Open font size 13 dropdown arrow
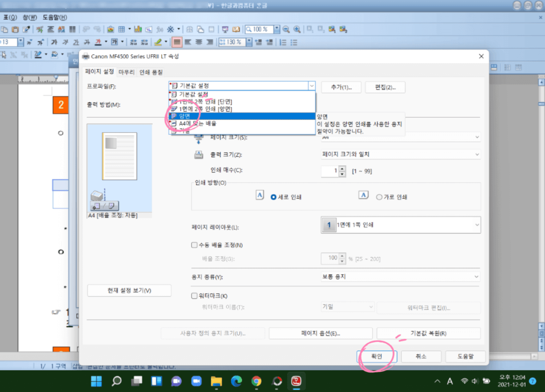This screenshot has width=545, height=392. click(21, 42)
